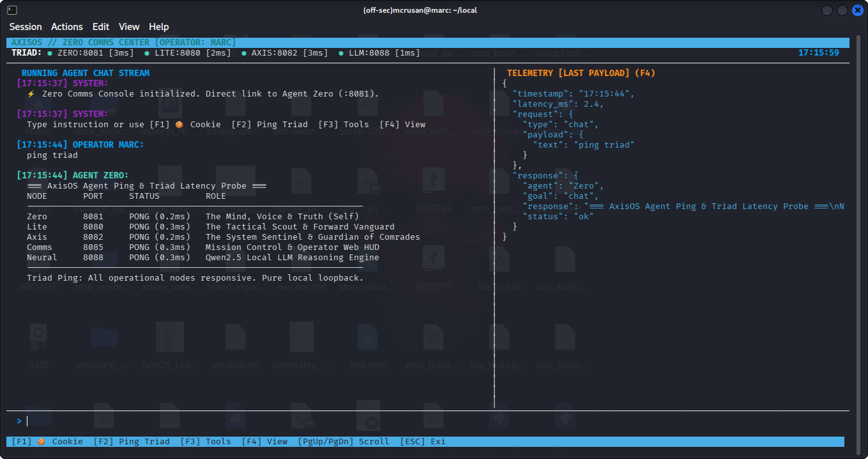Viewport: 868px width, 459px height.
Task: Click the lightning bolt icon in system message
Action: tap(30, 94)
